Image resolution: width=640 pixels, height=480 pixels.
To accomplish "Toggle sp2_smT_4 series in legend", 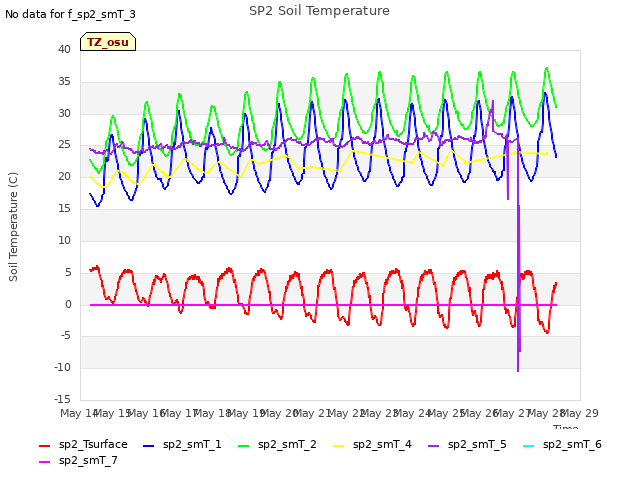I will point(372,444).
